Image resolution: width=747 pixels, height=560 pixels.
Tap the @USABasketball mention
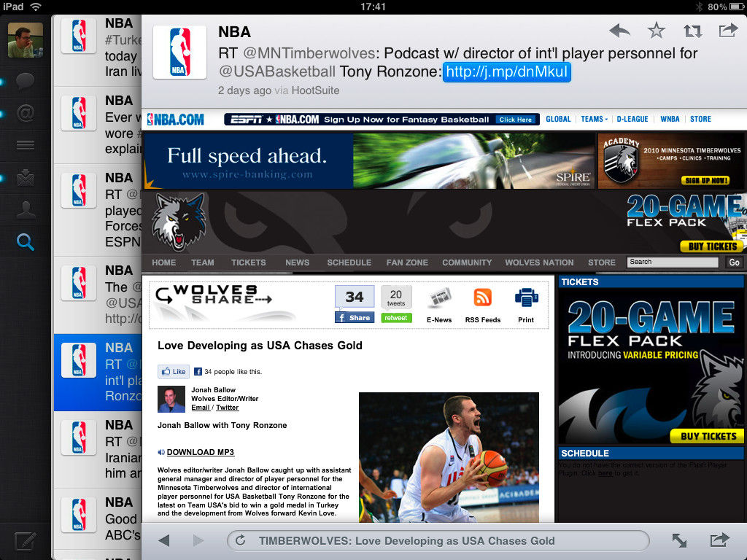(x=276, y=71)
